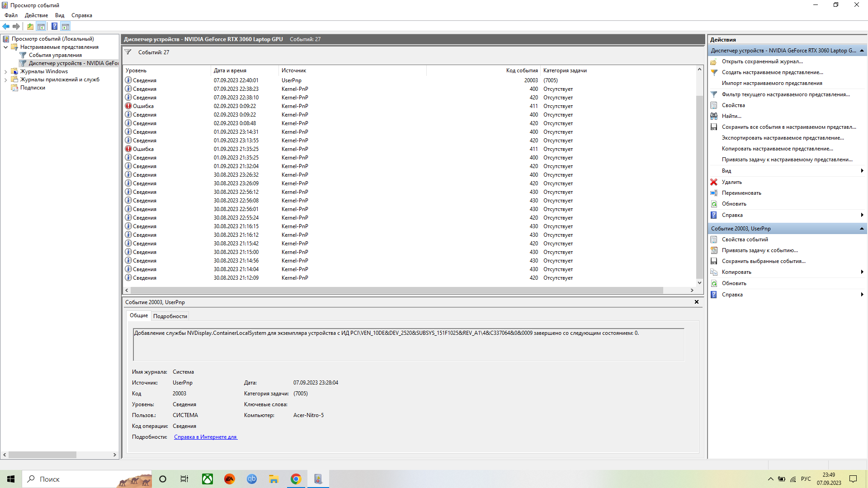Click the funnel icon for Создать настраиваемое представление

pyautogui.click(x=714, y=72)
